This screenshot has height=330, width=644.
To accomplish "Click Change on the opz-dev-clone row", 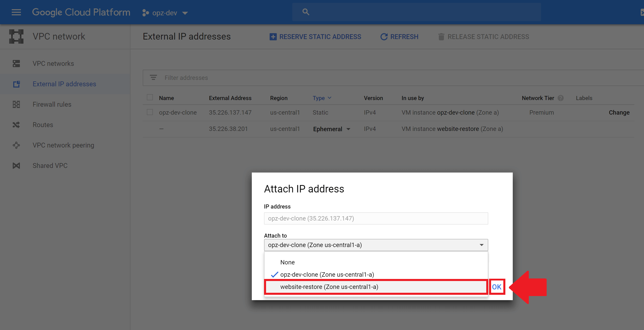I will pos(619,113).
